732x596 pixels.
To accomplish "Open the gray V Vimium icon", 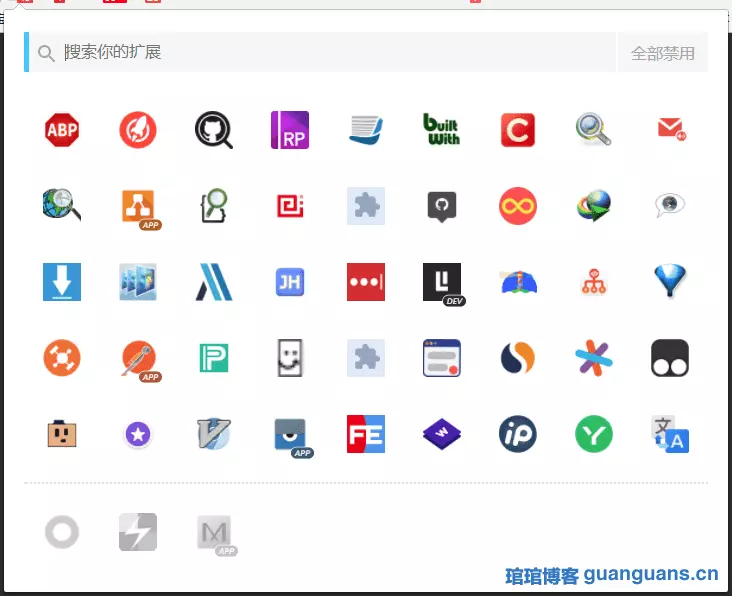I will point(214,434).
